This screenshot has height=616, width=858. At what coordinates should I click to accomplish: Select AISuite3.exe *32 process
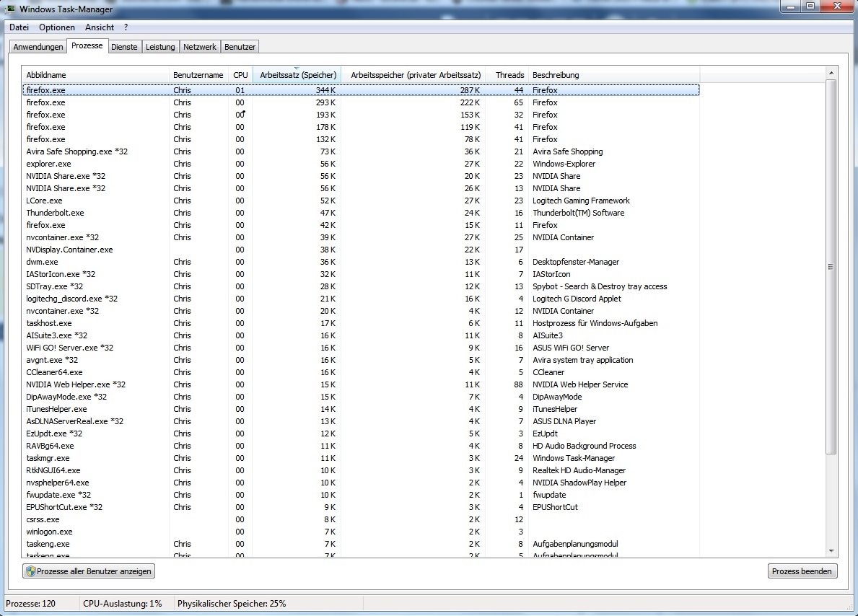pyautogui.click(x=361, y=335)
